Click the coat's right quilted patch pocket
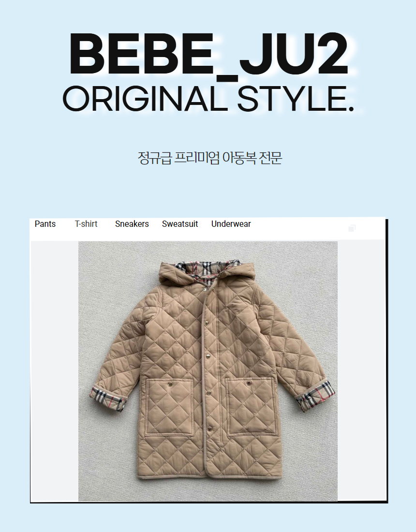Screen dimensions: 416x532 tap(251, 406)
